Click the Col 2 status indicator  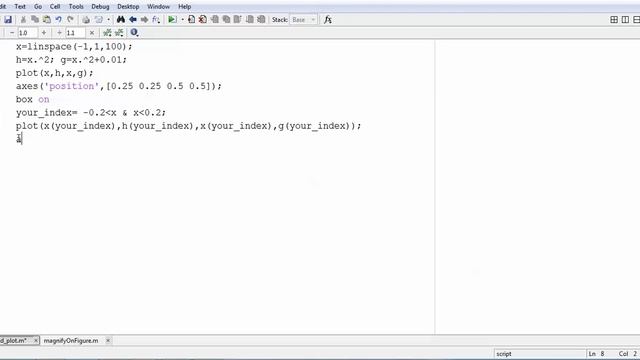click(628, 354)
